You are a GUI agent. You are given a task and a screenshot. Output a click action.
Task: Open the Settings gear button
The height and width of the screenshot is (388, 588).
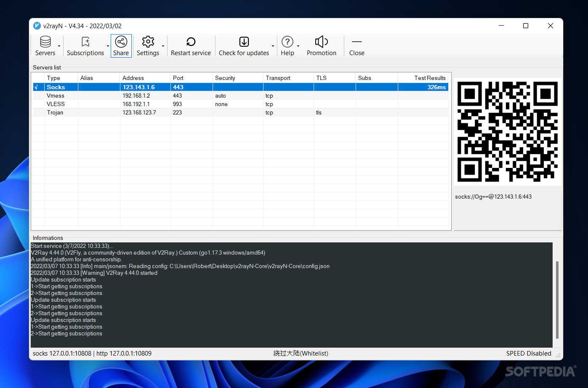tap(148, 46)
